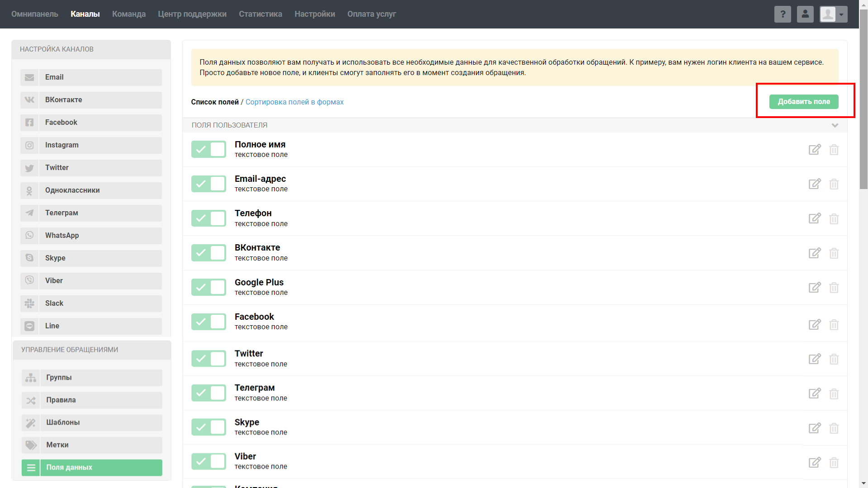Open help via question mark icon
The height and width of the screenshot is (488, 868).
pos(782,14)
